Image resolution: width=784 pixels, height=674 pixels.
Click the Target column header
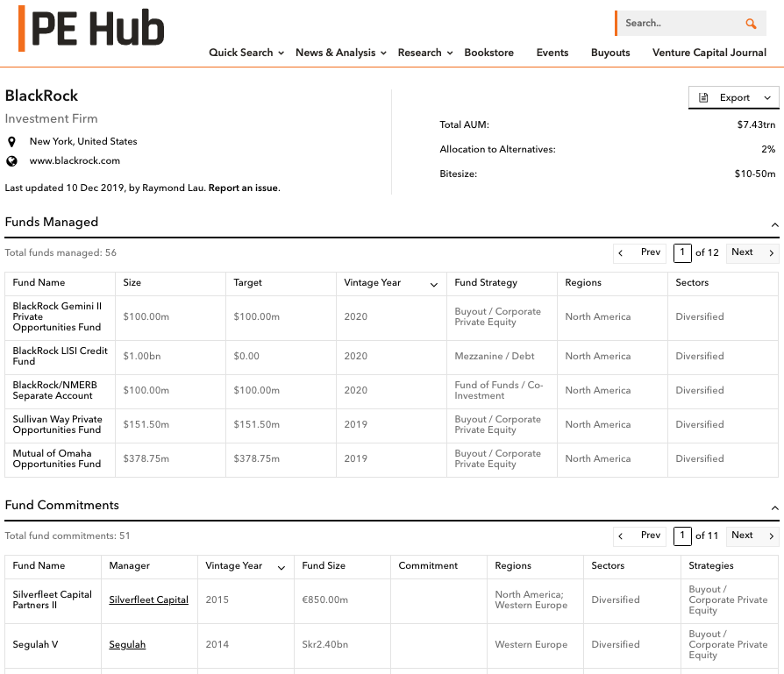point(247,283)
